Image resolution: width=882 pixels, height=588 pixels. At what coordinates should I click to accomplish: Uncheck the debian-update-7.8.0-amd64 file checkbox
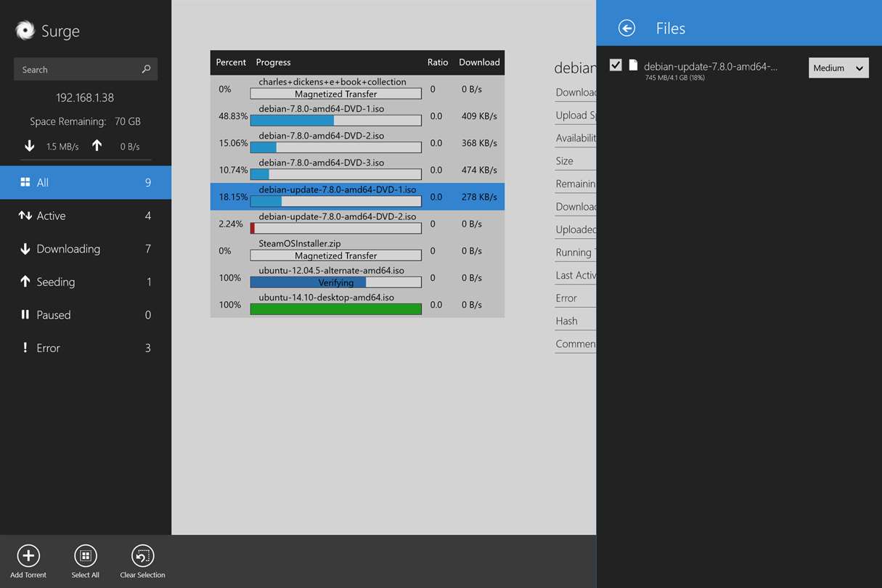[x=616, y=65]
